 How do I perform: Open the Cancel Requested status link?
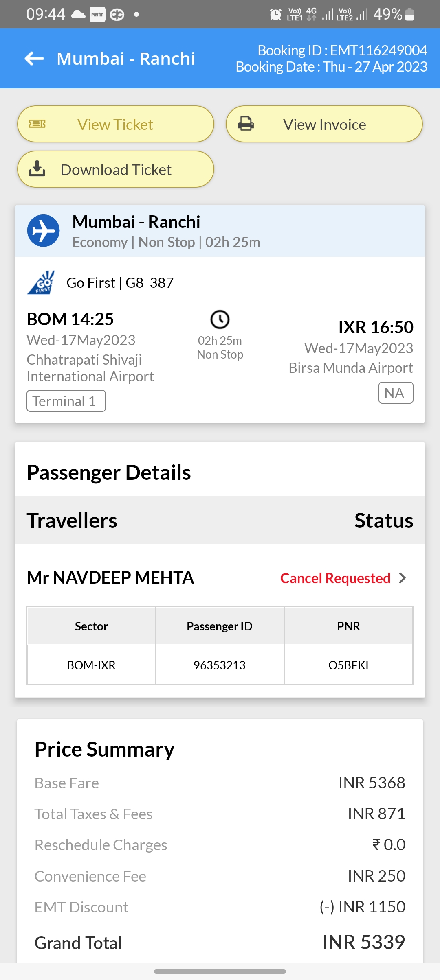335,578
